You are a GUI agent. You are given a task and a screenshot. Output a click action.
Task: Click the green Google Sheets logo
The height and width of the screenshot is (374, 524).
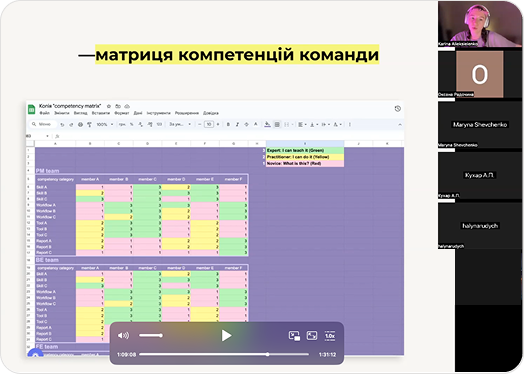point(31,109)
